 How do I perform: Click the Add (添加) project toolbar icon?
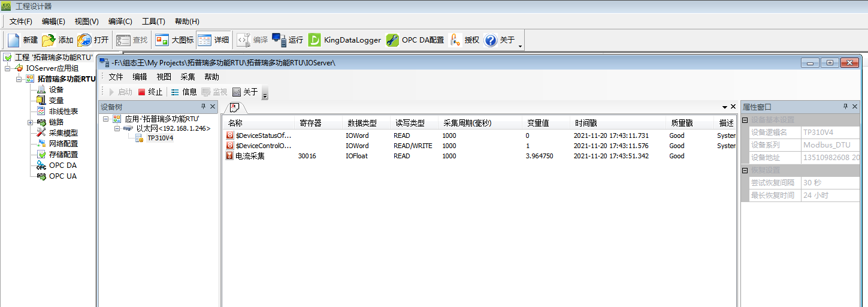[49, 40]
